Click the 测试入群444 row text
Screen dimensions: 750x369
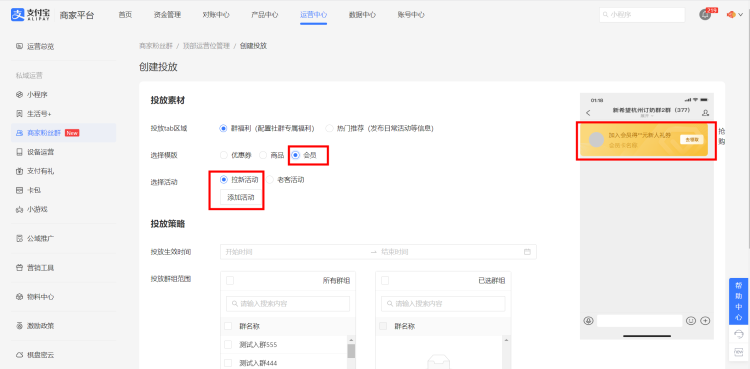[x=258, y=363]
